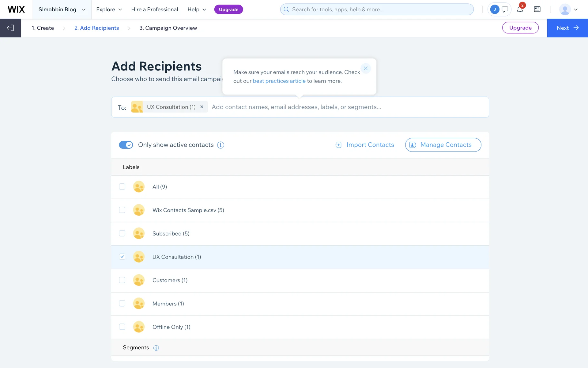The height and width of the screenshot is (368, 588).
Task: Click the blue Next button
Action: [x=567, y=28]
